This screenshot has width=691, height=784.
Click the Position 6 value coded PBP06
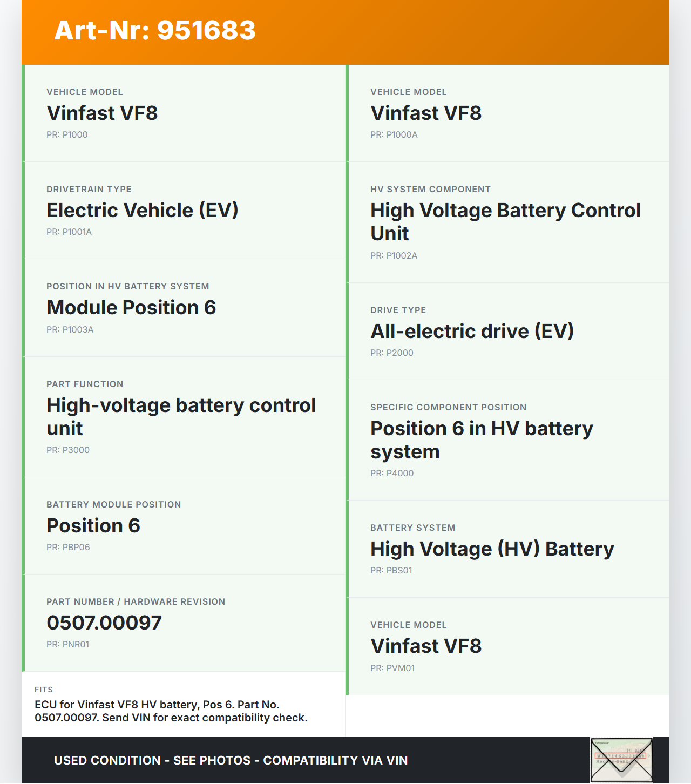pos(93,526)
